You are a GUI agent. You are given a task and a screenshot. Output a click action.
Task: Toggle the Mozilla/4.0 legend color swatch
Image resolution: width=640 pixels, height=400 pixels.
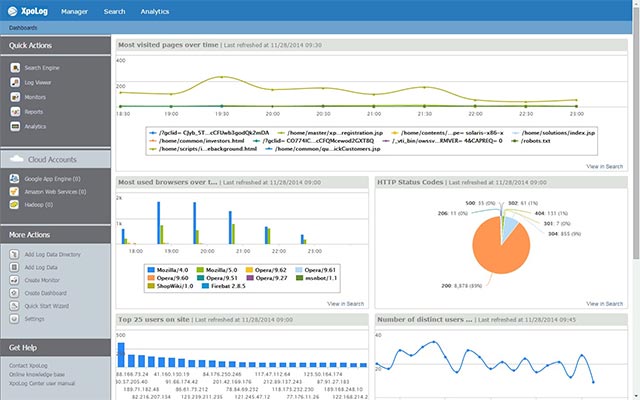[151, 270]
